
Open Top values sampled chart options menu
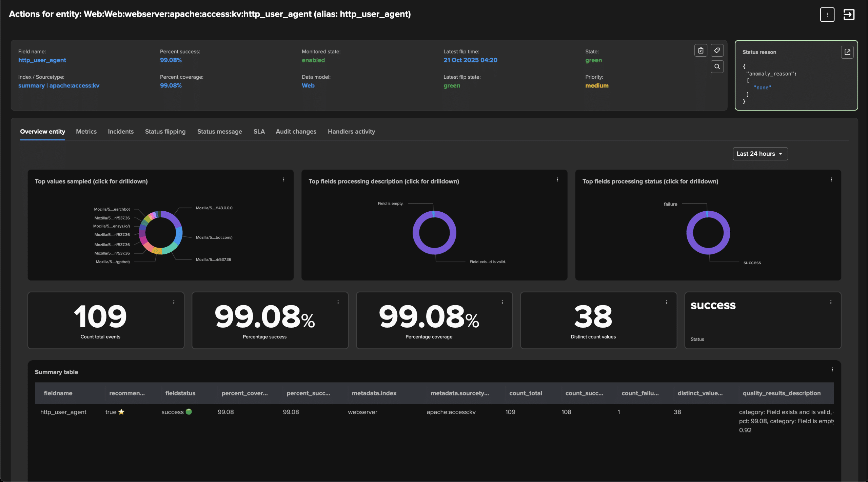pos(284,180)
